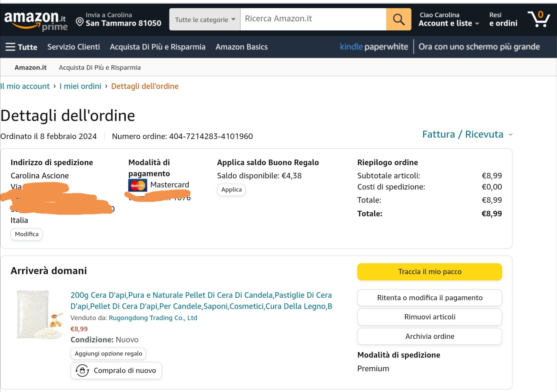Click the Amazon.it Prime logo
The width and height of the screenshot is (557, 392).
pos(35,20)
